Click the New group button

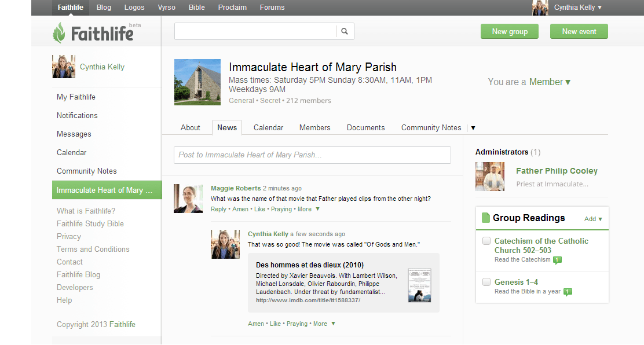[x=510, y=32]
